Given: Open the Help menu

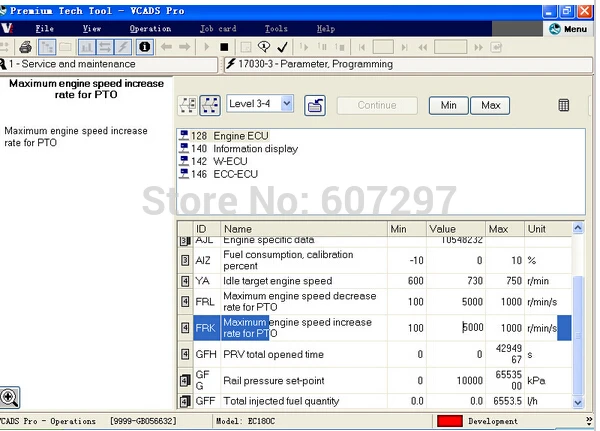Looking at the screenshot, I should [x=326, y=29].
